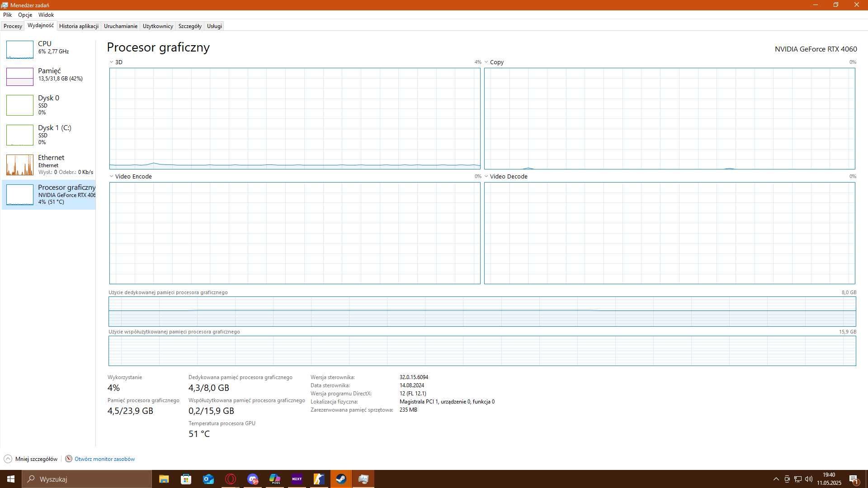Click the 51 °C GPU temperature value
Screen dimensions: 868x488
(x=199, y=434)
